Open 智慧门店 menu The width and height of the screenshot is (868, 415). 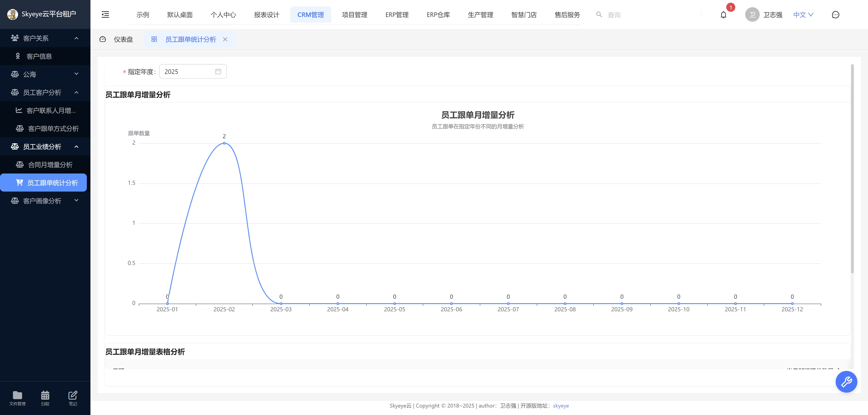coord(524,15)
